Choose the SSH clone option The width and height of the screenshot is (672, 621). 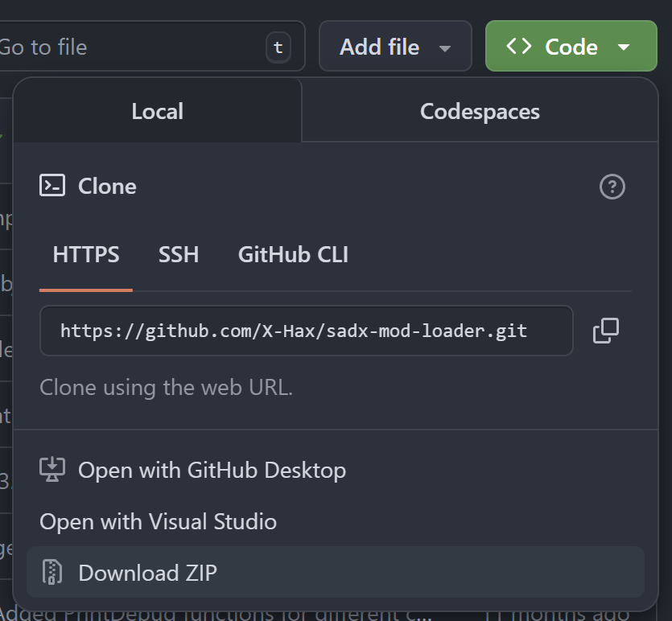click(179, 255)
